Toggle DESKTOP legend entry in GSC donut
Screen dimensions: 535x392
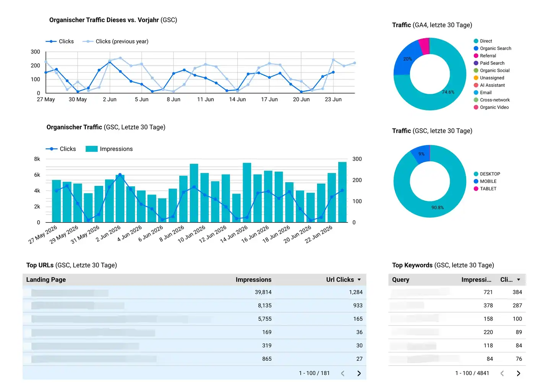487,174
